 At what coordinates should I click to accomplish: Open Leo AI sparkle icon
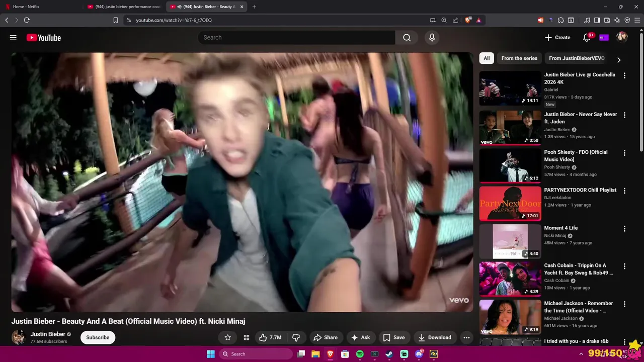tap(617, 20)
